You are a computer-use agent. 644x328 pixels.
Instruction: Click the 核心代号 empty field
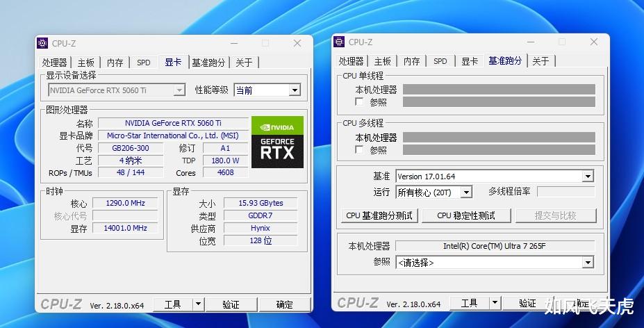125,215
